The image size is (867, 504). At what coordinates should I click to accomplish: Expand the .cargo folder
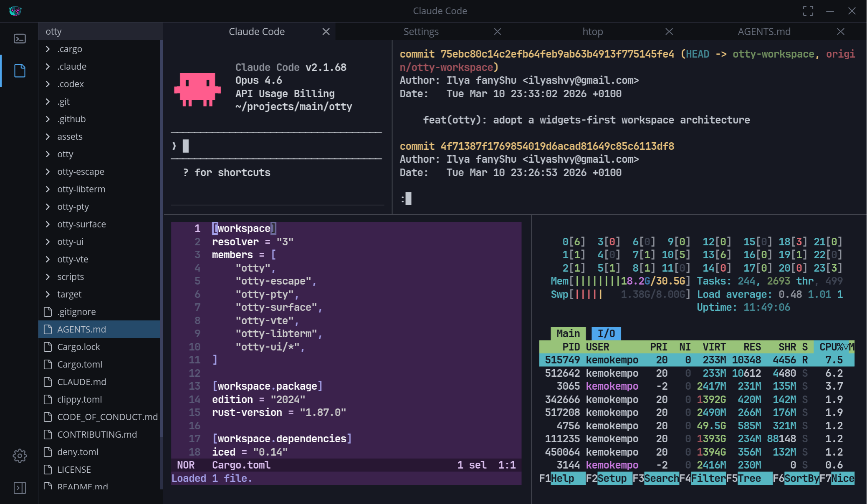99,49
